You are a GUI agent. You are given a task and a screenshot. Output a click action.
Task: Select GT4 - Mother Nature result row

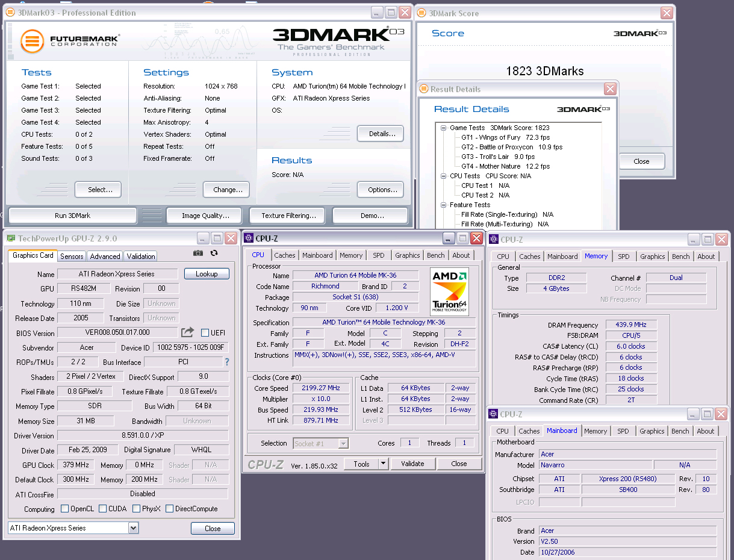[505, 166]
